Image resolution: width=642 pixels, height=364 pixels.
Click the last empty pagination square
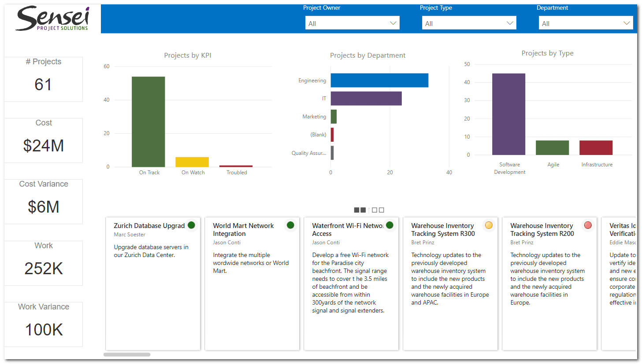(382, 210)
